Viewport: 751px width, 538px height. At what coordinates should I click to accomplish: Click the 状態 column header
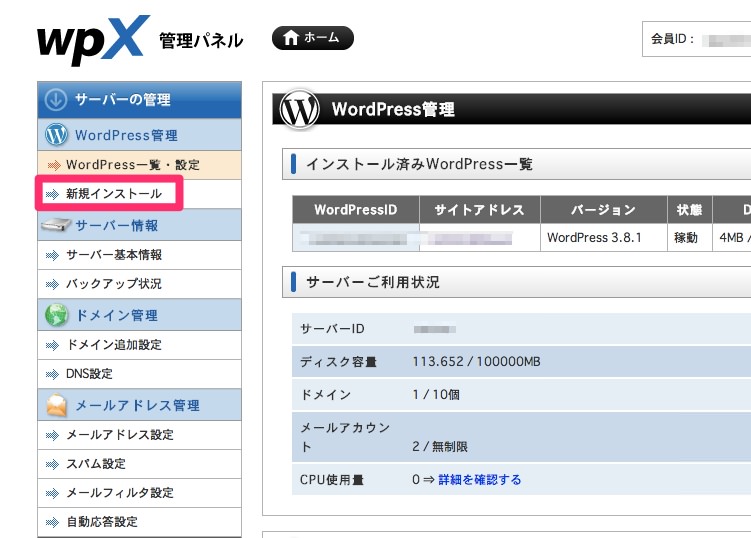pyautogui.click(x=690, y=209)
